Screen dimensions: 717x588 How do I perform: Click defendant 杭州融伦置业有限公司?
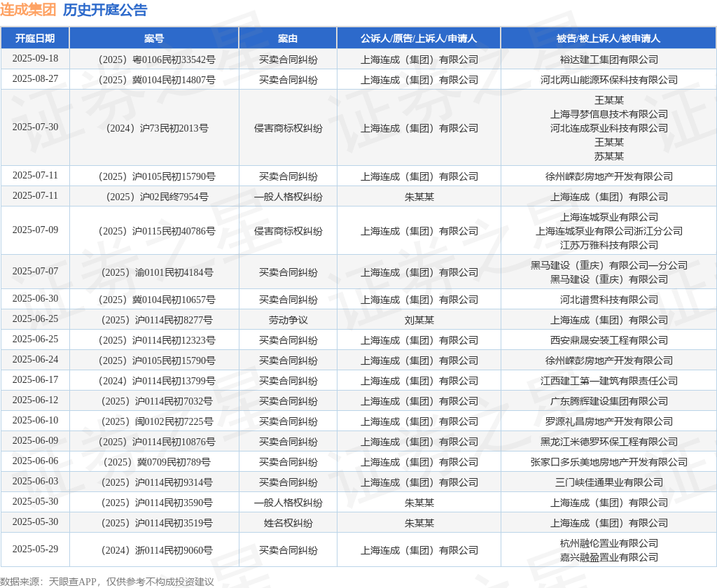click(x=609, y=544)
